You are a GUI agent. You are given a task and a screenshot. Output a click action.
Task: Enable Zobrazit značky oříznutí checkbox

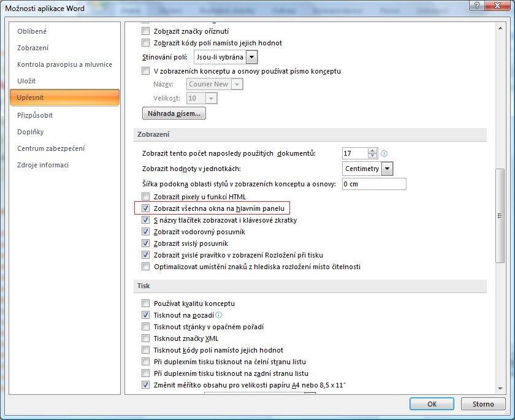point(145,31)
